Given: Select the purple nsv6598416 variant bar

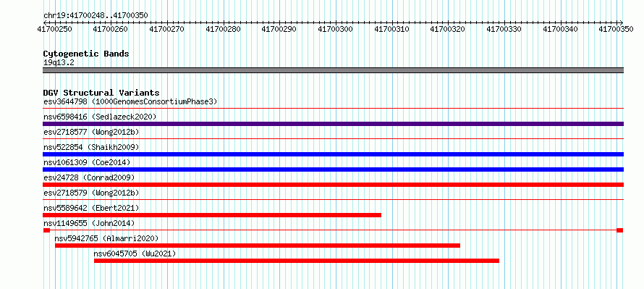Looking at the screenshot, I should [333, 124].
